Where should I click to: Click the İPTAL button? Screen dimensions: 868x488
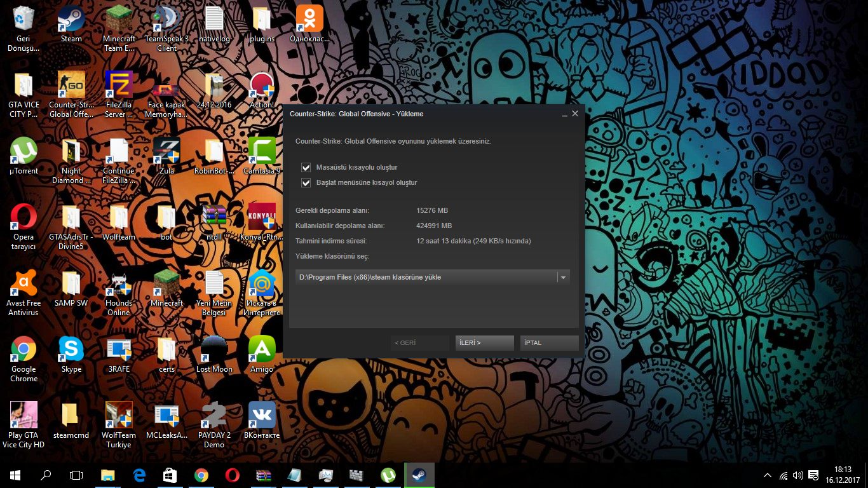tap(549, 343)
